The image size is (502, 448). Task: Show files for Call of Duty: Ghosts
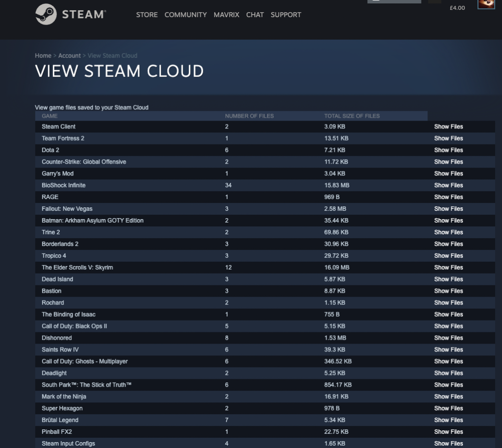pyautogui.click(x=449, y=361)
